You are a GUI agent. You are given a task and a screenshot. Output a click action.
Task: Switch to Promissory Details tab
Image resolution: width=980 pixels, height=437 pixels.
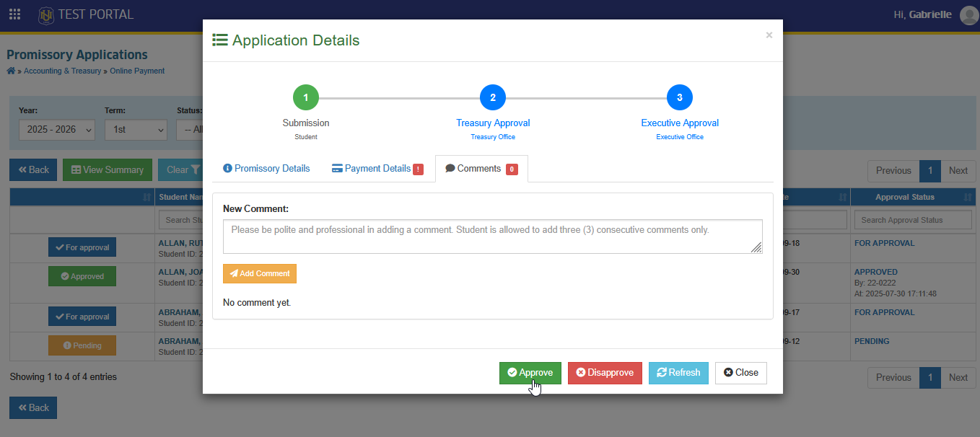pos(266,168)
